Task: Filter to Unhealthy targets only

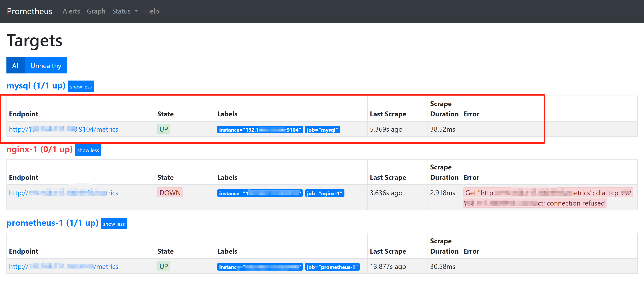Action: (46, 66)
